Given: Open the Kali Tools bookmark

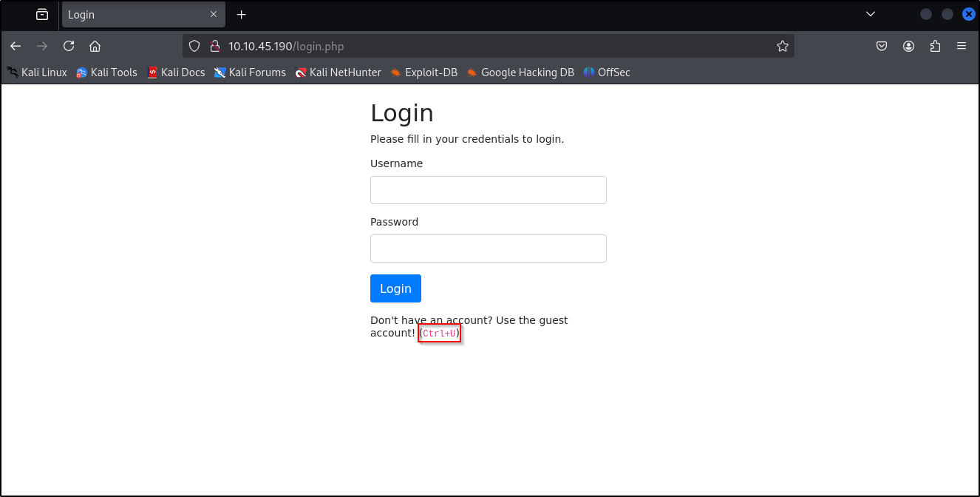Looking at the screenshot, I should click(x=106, y=72).
